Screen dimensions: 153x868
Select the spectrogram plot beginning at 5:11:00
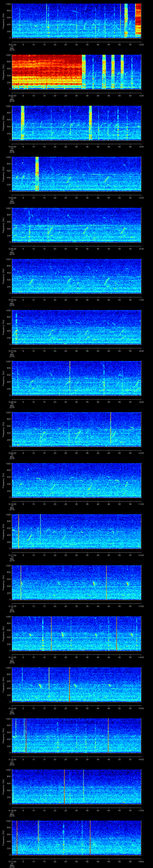[77, 531]
